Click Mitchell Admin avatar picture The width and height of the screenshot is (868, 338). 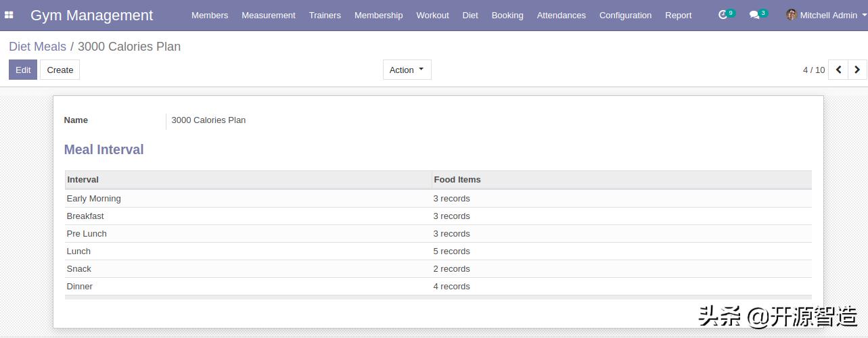(x=791, y=15)
